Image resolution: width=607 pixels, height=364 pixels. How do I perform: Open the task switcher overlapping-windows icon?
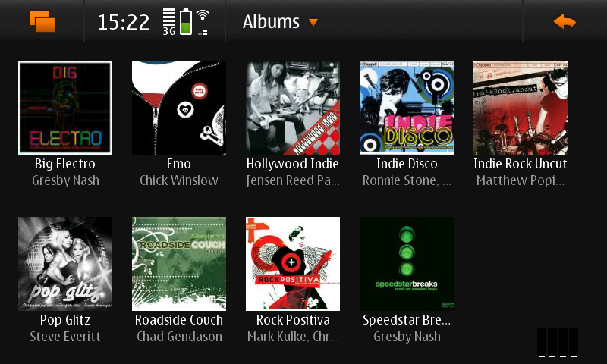(x=42, y=21)
